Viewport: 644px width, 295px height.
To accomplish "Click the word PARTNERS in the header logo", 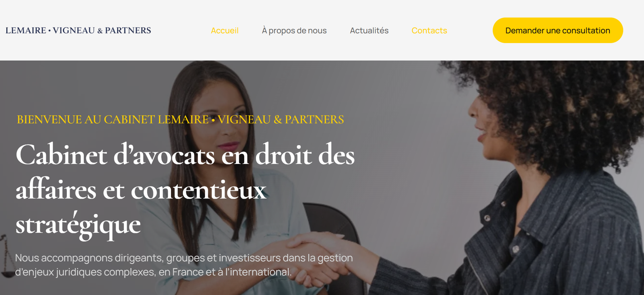I will tap(128, 30).
